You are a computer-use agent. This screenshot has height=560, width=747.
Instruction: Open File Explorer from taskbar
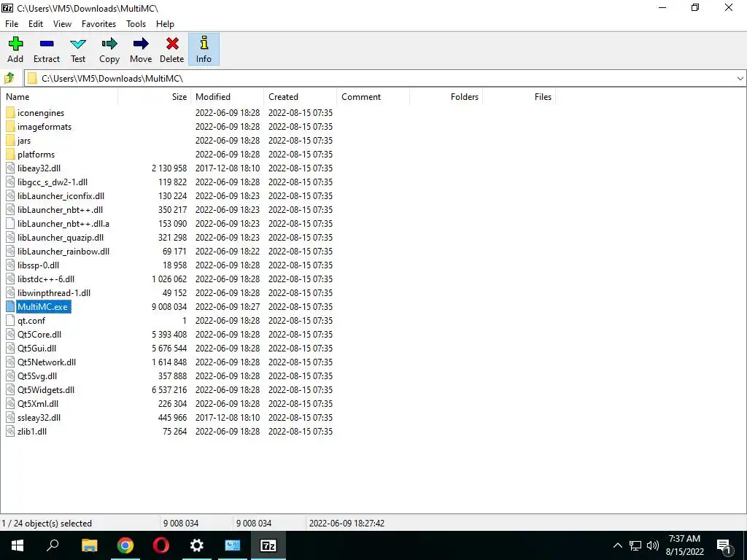(89, 545)
